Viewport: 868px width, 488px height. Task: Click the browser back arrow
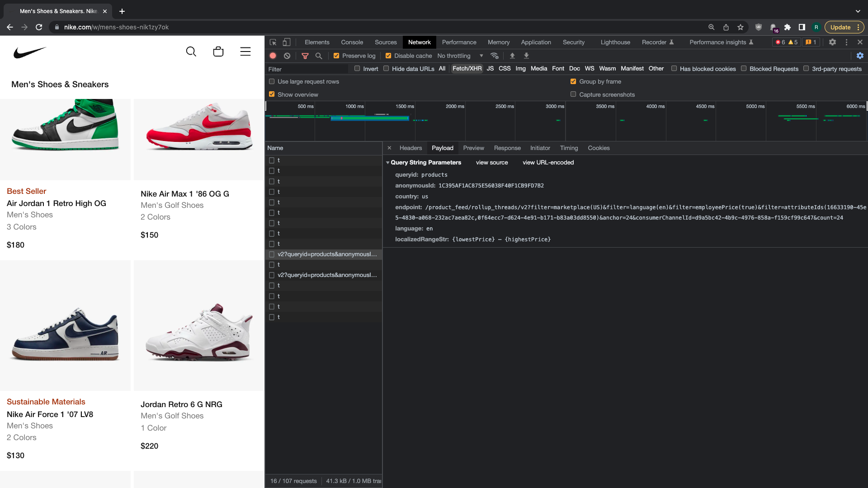point(10,27)
